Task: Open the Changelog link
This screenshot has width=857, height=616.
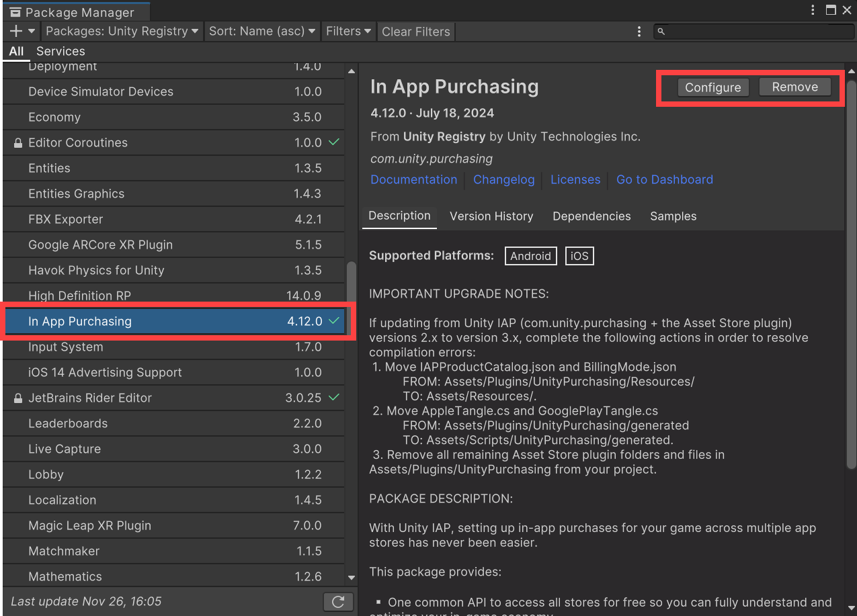Action: click(504, 179)
